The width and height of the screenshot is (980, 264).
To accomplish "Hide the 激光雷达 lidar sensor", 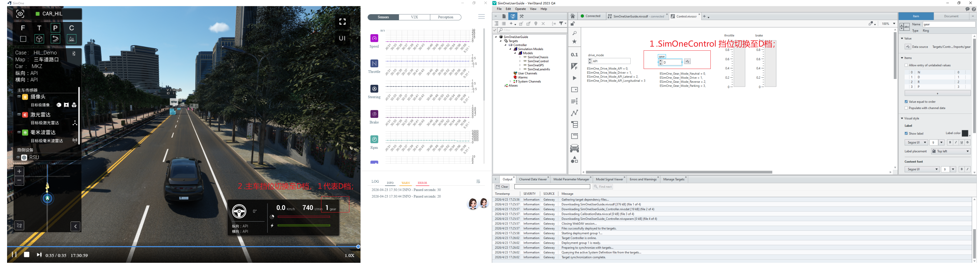I will 19,114.
